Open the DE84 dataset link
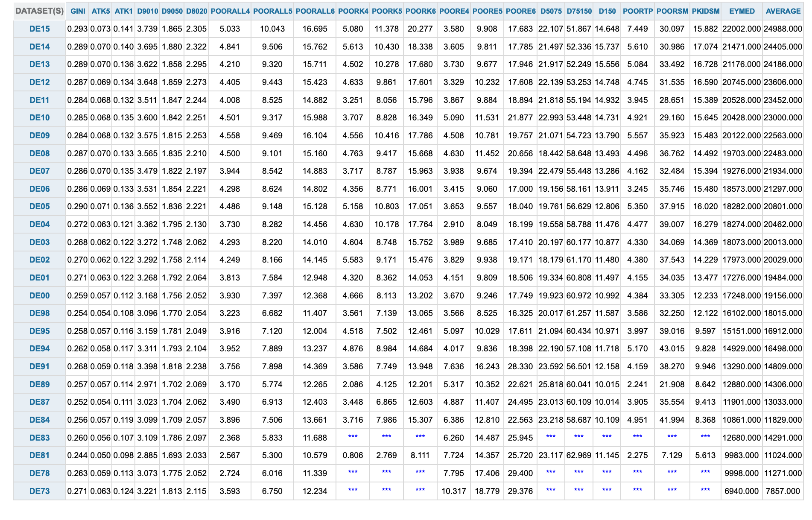 [x=39, y=420]
